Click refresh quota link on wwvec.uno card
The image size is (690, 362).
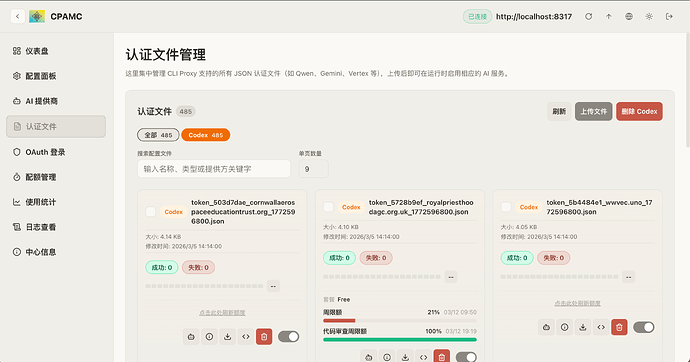pyautogui.click(x=577, y=303)
